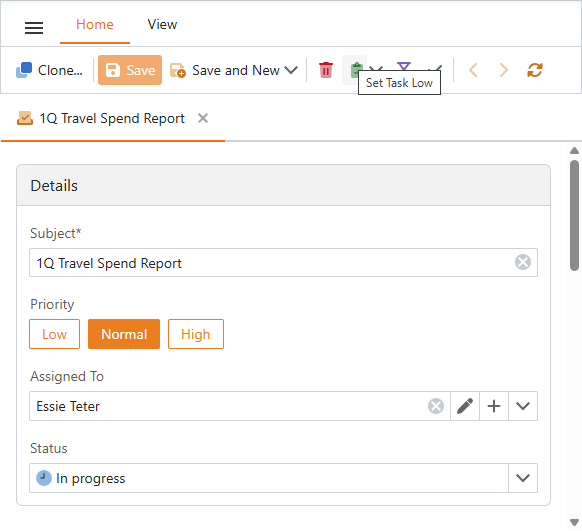
Task: Save the task with Save button
Action: point(130,70)
